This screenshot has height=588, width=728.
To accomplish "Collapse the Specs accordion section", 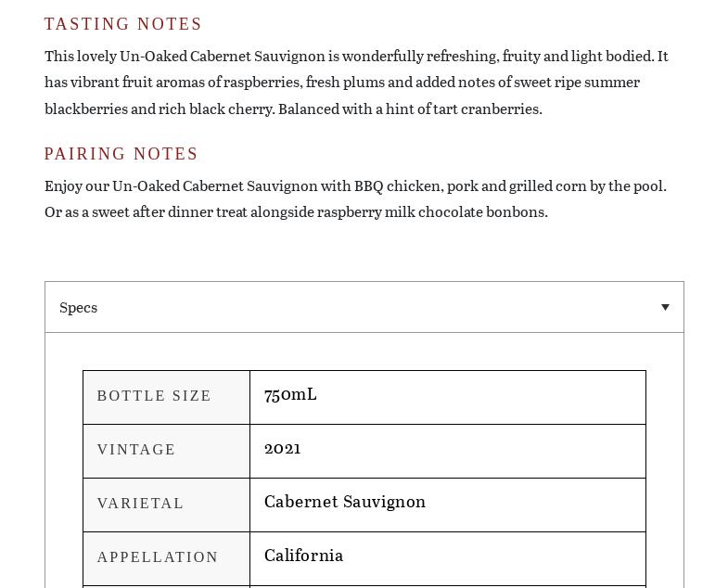I will click(x=364, y=307).
